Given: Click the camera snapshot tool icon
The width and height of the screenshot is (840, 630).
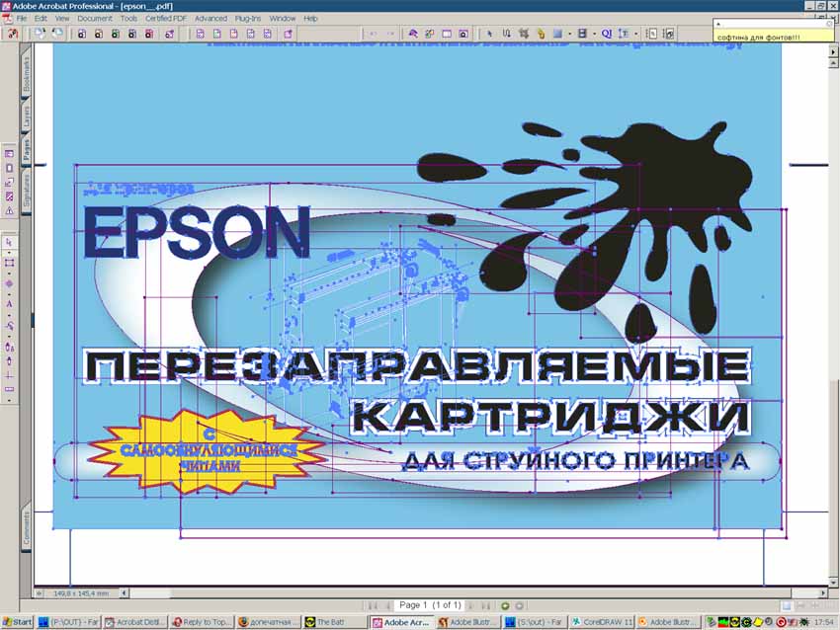Looking at the screenshot, I should click(x=463, y=34).
